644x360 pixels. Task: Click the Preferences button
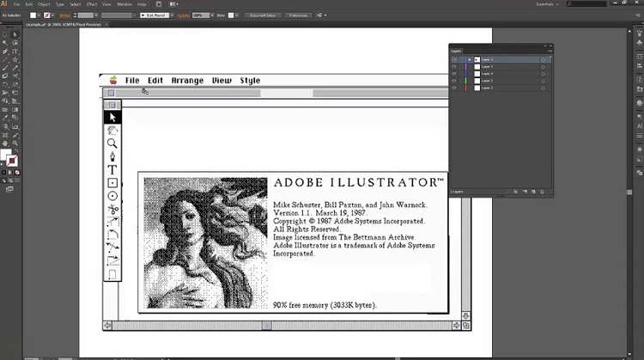[298, 15]
